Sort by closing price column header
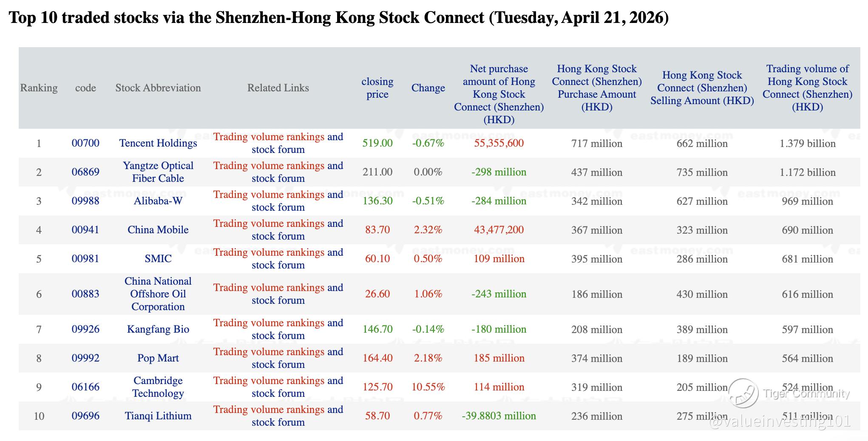The image size is (868, 441). (377, 88)
